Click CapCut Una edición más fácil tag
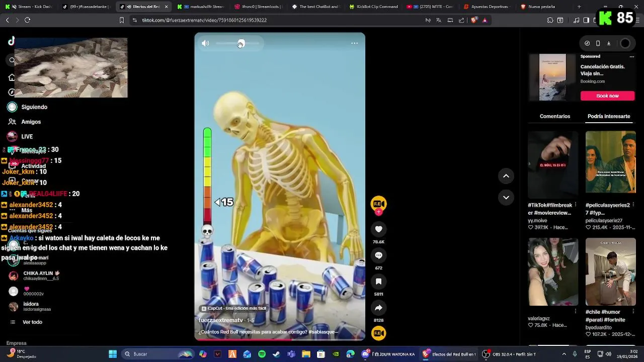The width and height of the screenshot is (644, 362). click(x=234, y=308)
